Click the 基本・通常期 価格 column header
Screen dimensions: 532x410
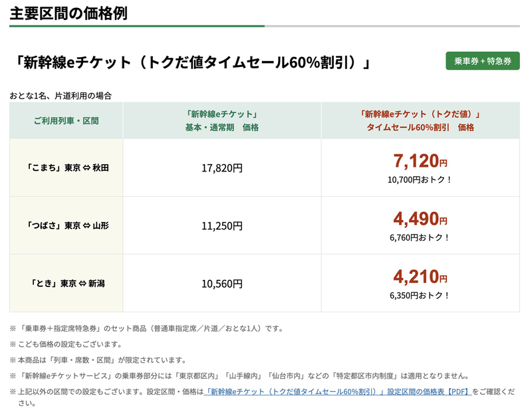[221, 120]
